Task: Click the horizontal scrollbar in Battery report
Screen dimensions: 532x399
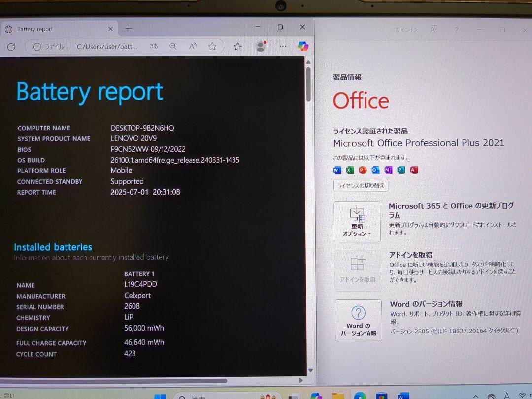Action: tap(114, 381)
